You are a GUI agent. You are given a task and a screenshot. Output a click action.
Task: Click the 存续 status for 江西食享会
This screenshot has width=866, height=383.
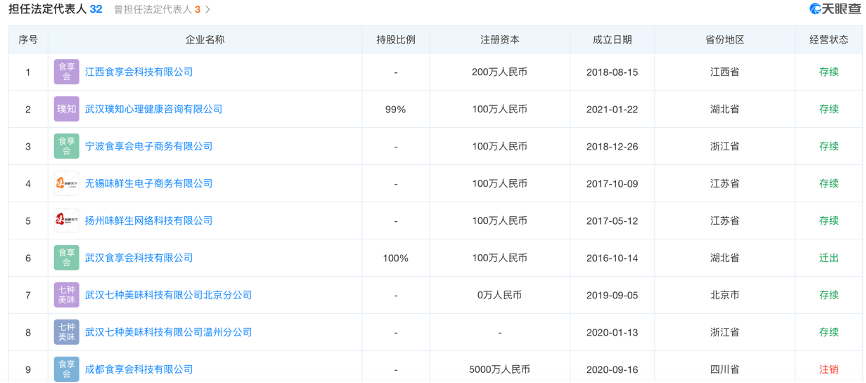(829, 72)
